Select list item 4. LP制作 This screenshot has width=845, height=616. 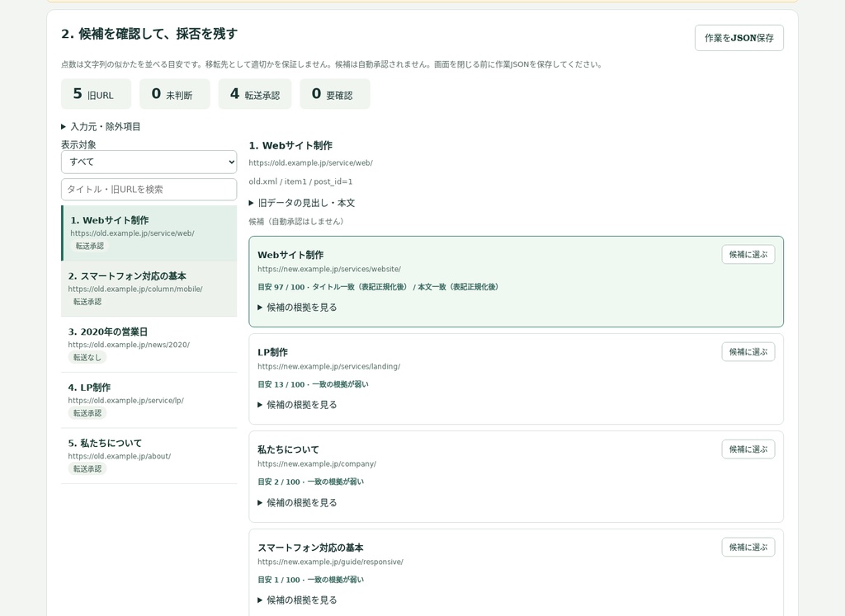pos(149,401)
